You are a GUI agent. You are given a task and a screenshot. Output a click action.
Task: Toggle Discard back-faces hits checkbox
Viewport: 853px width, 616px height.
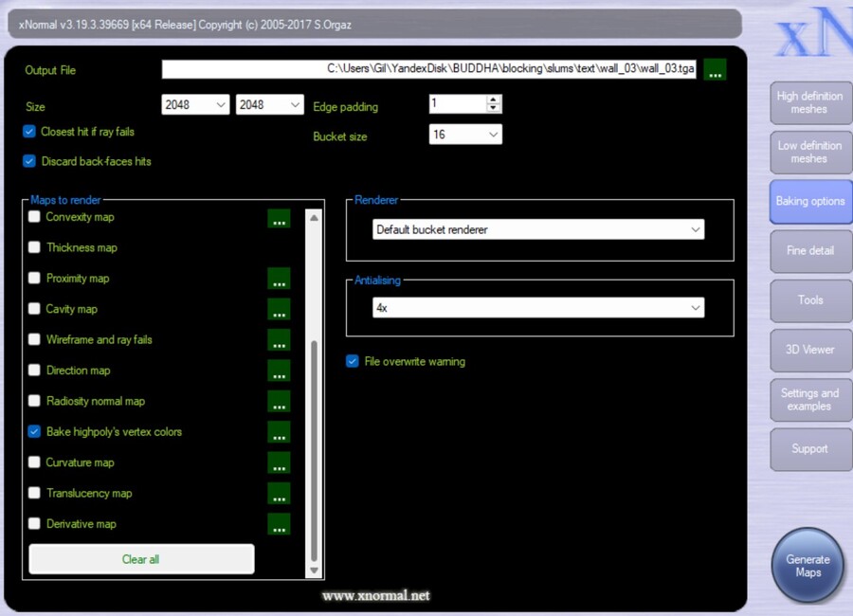(29, 162)
